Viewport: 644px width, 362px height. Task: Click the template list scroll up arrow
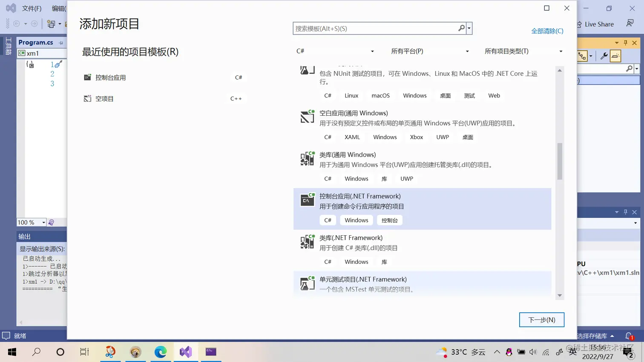560,70
